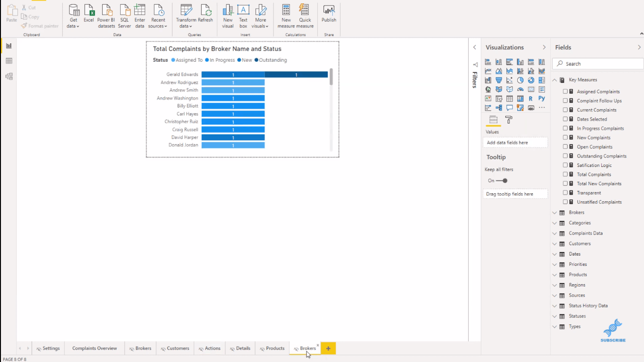
Task: Insert a Text box from ribbon
Action: point(243,16)
